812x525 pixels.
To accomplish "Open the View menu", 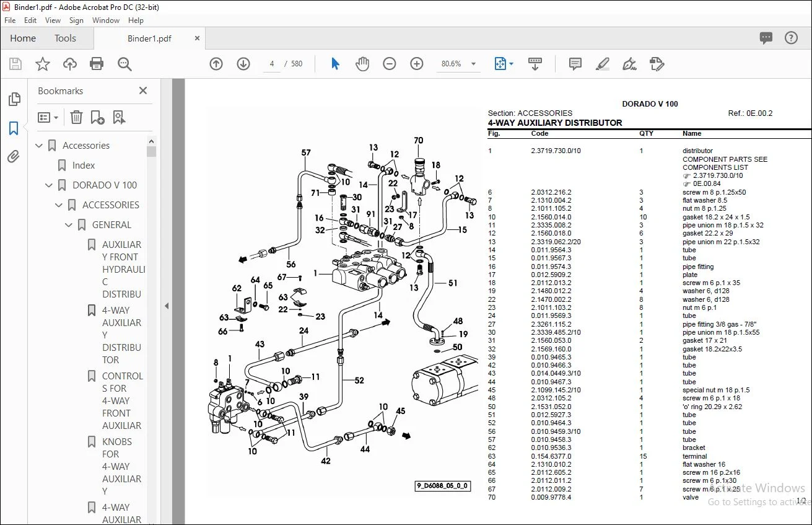I will [53, 20].
